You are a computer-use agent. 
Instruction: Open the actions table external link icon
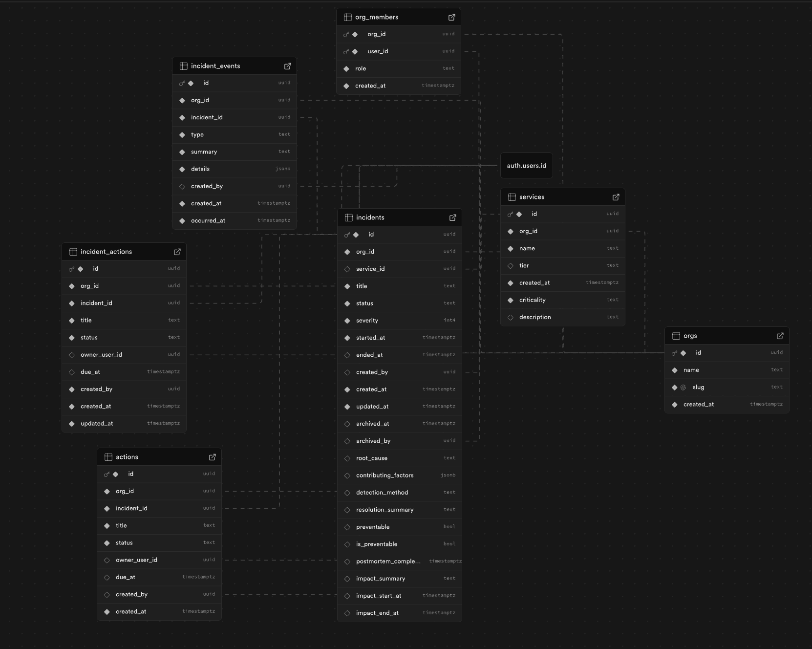pos(212,456)
